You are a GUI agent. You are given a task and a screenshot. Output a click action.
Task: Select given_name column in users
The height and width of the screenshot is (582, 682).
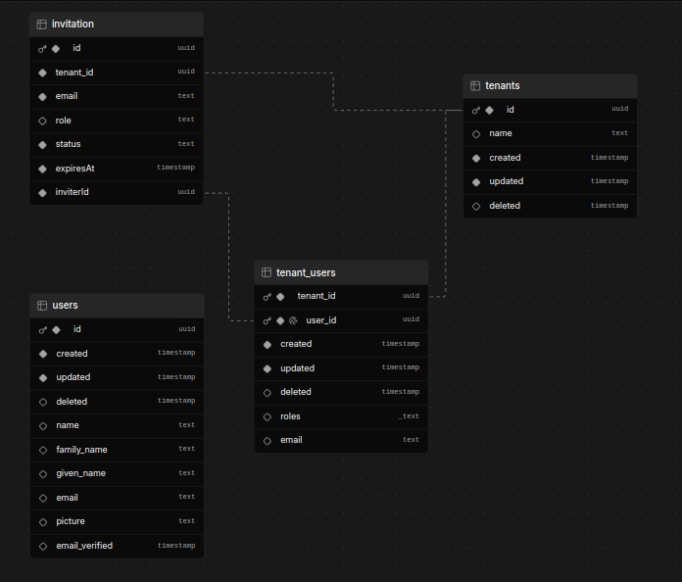117,473
